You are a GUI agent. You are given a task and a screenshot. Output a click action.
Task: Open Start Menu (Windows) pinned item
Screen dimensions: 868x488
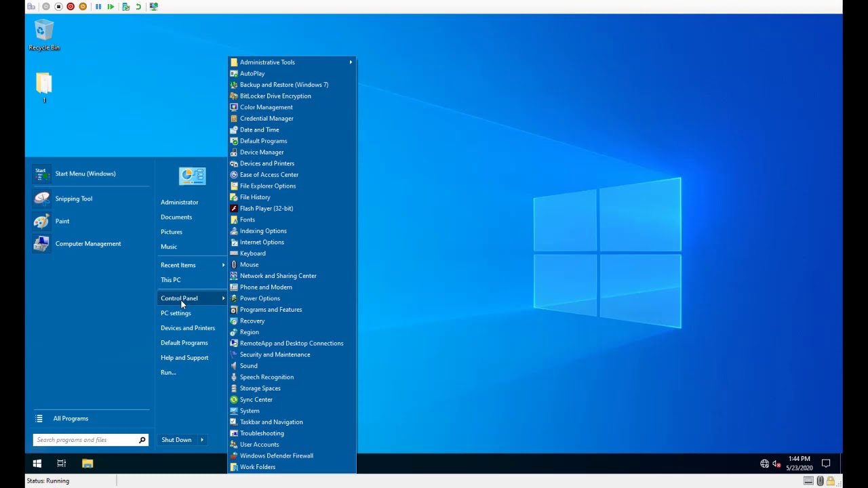[x=91, y=174]
